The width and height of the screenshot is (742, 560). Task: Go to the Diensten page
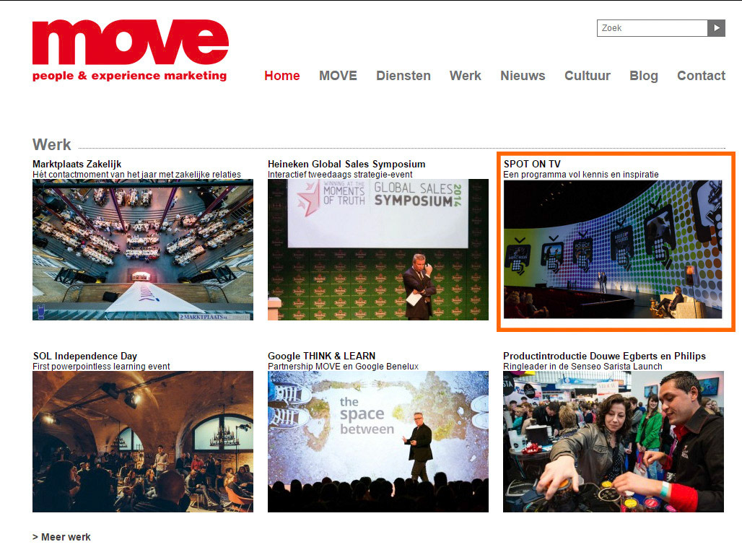tap(403, 76)
